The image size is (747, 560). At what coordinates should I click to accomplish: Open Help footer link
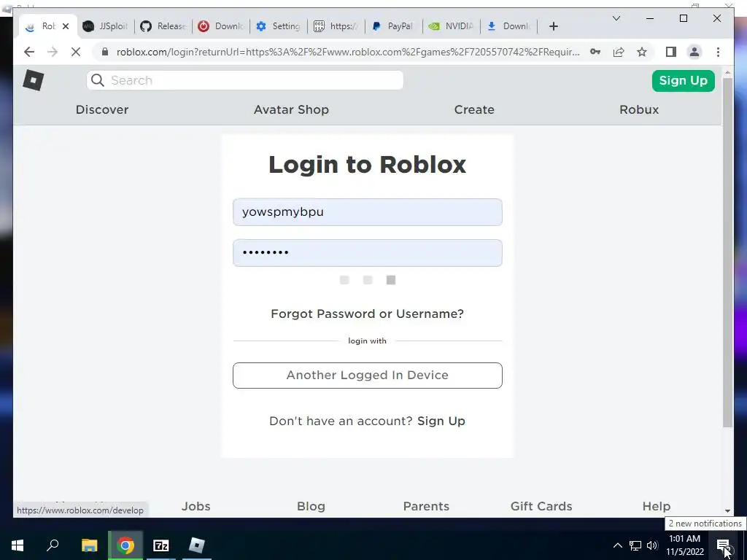[656, 506]
